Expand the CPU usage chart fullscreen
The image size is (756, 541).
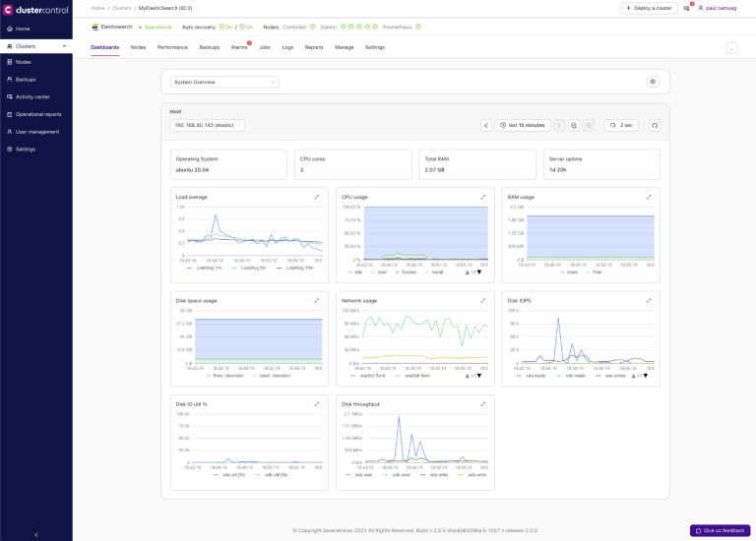tap(482, 197)
